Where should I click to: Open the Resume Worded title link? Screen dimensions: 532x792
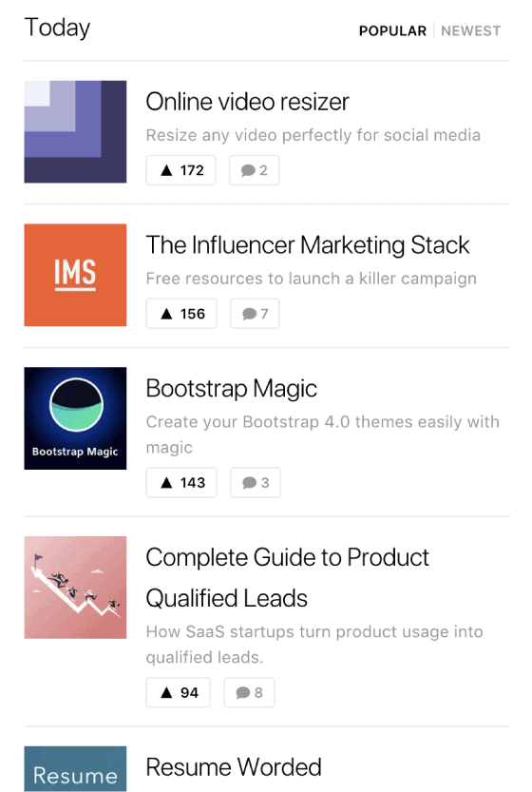[x=234, y=767]
